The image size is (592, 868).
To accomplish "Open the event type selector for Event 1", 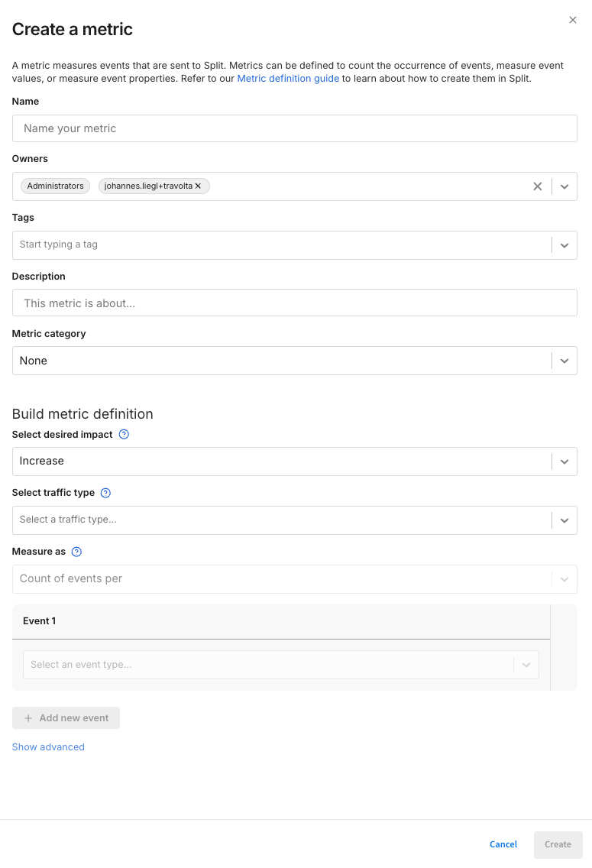I will coord(526,665).
